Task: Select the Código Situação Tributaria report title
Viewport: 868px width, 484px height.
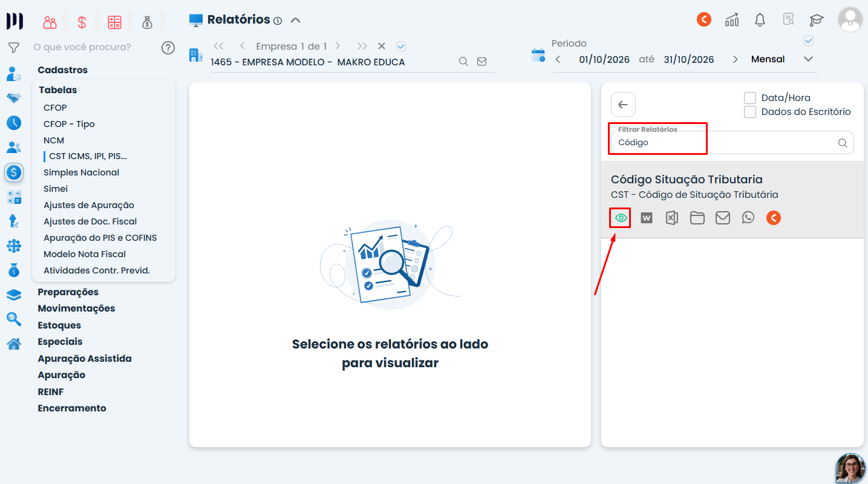Action: [687, 180]
